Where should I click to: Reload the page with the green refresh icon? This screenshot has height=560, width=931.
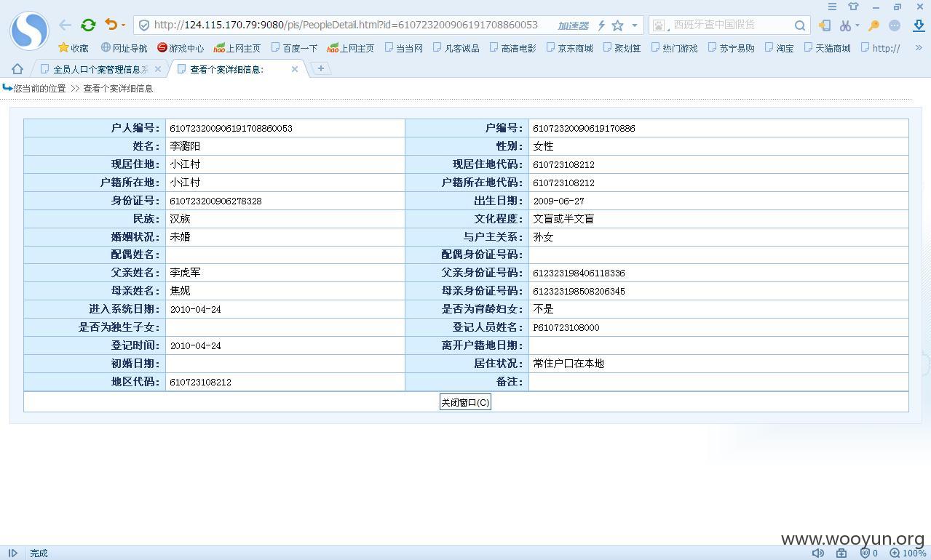88,25
